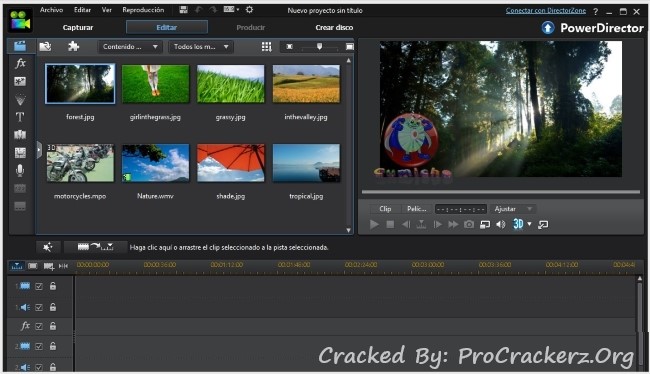
Task: Click the Import media folder icon
Action: tap(45, 46)
